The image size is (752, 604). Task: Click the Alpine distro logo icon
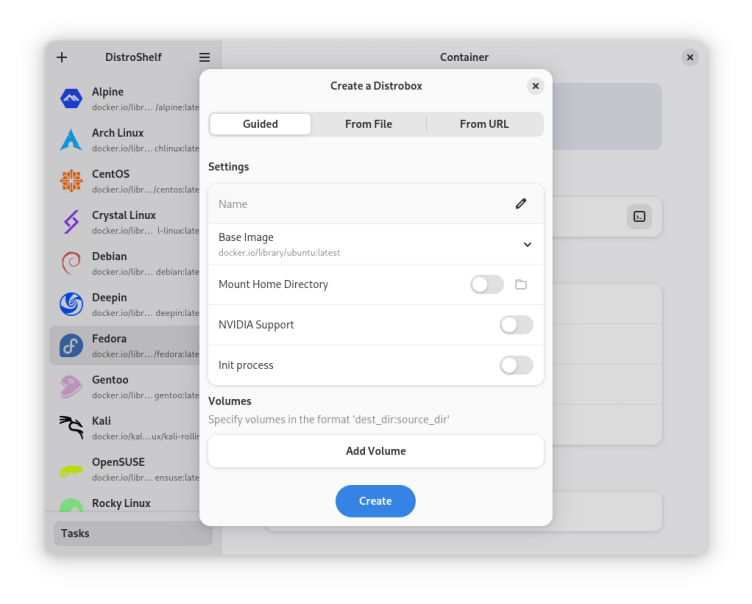click(71, 99)
